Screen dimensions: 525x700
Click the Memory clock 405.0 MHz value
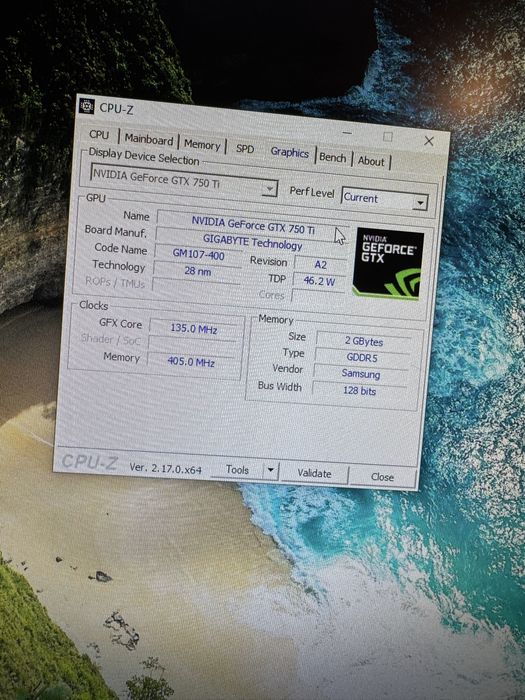click(x=191, y=362)
